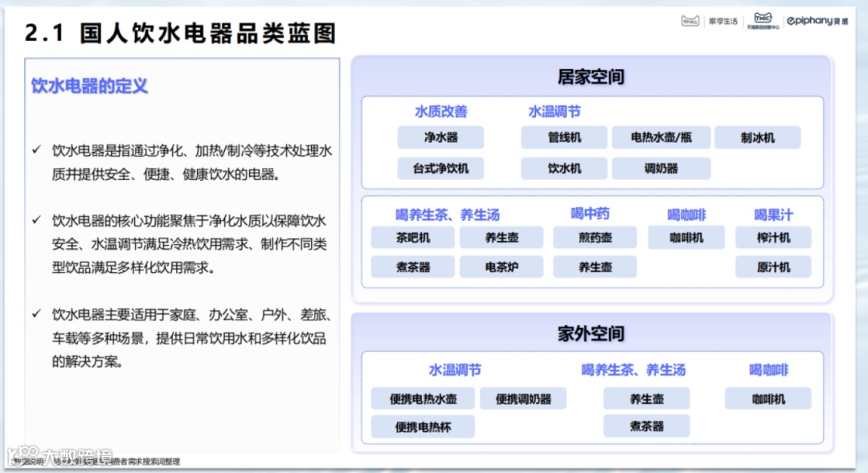
Task: Click 水温调节 label in 居家空间
Action: tap(554, 112)
